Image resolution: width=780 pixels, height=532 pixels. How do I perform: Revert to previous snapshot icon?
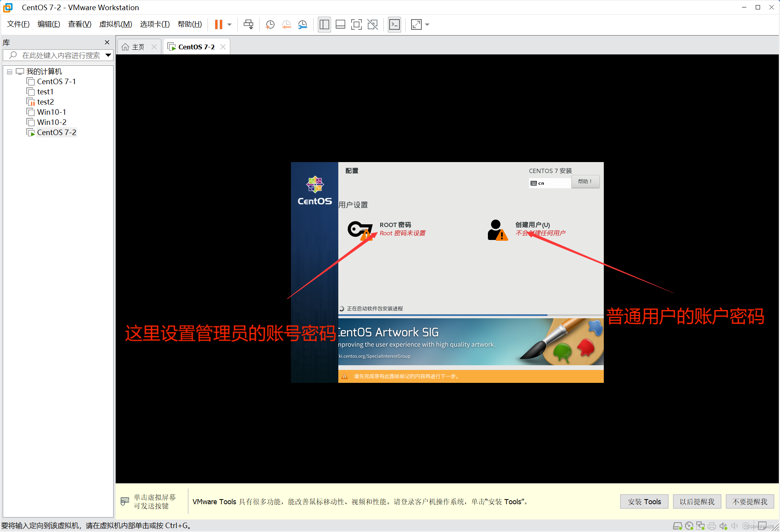[x=287, y=25]
